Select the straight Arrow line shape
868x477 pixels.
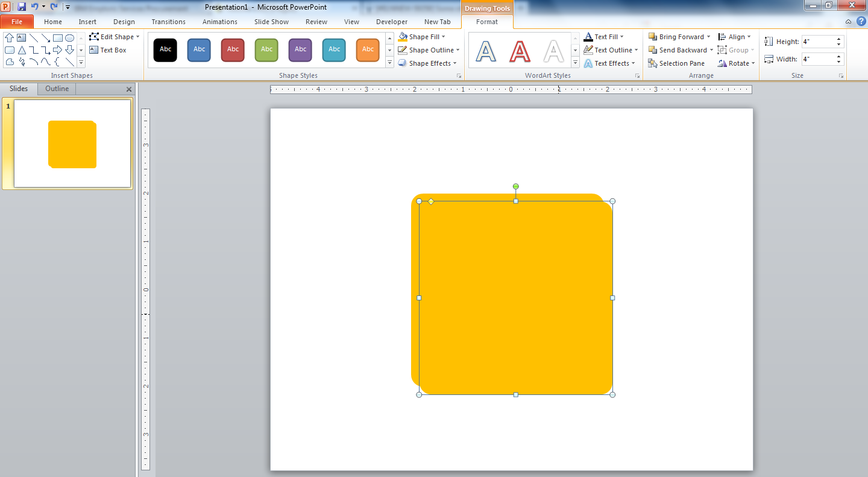point(46,37)
